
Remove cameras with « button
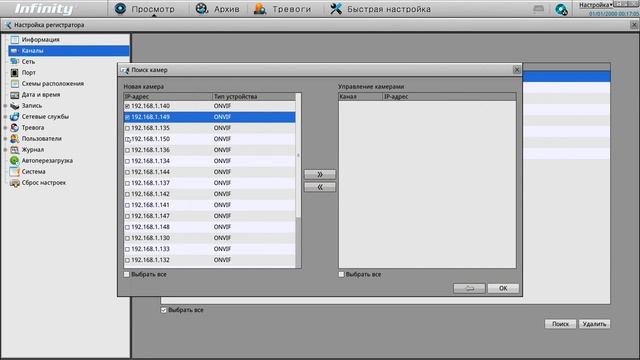pyautogui.click(x=320, y=187)
